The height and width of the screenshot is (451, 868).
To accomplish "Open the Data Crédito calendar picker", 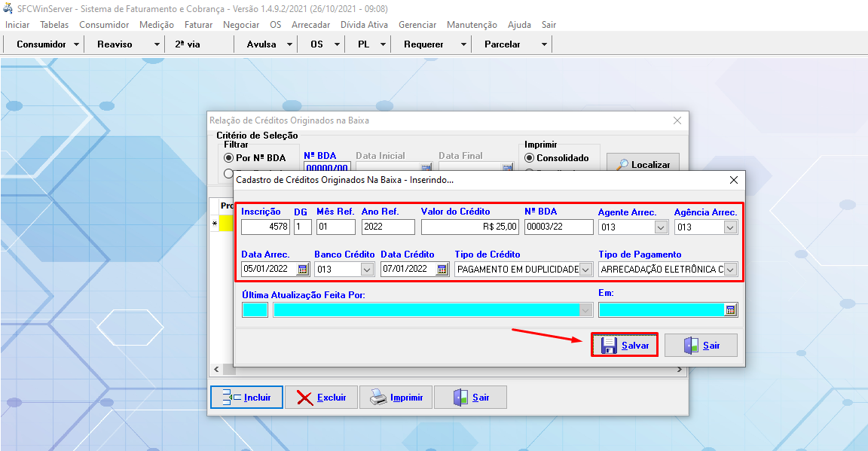I will tap(442, 269).
